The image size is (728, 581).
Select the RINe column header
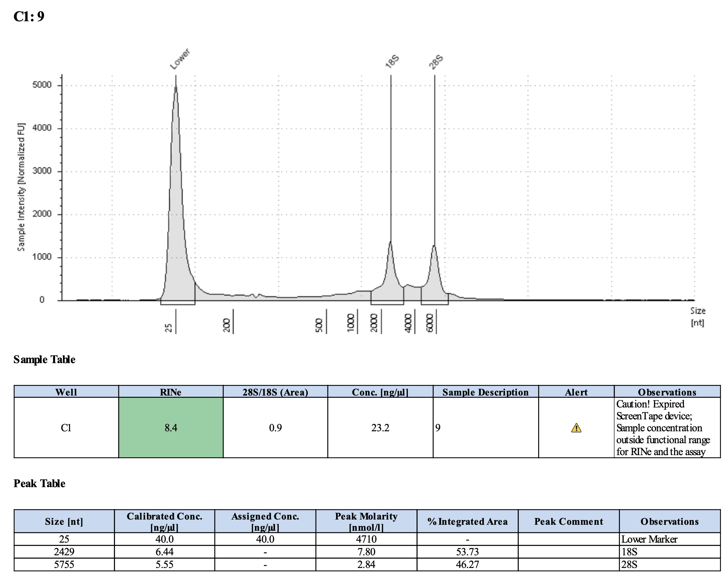tap(171, 392)
